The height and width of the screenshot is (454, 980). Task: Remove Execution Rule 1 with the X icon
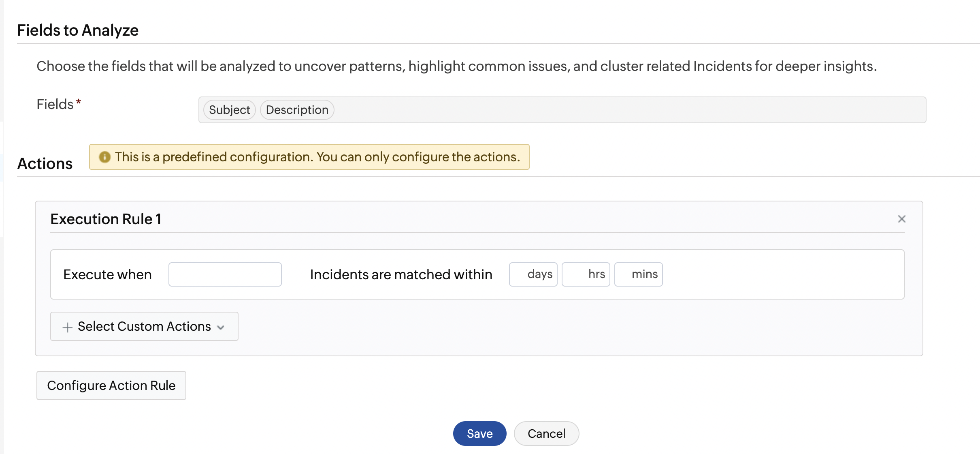point(901,219)
